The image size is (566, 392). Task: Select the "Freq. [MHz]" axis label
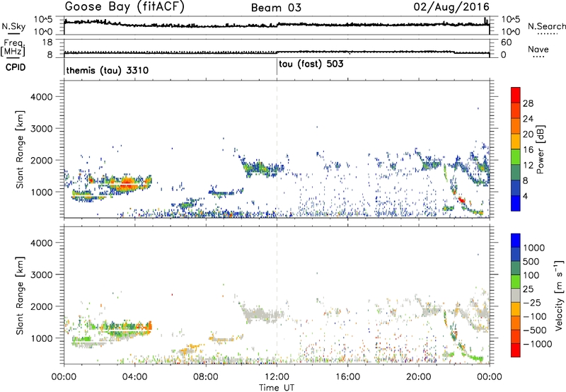pos(13,48)
